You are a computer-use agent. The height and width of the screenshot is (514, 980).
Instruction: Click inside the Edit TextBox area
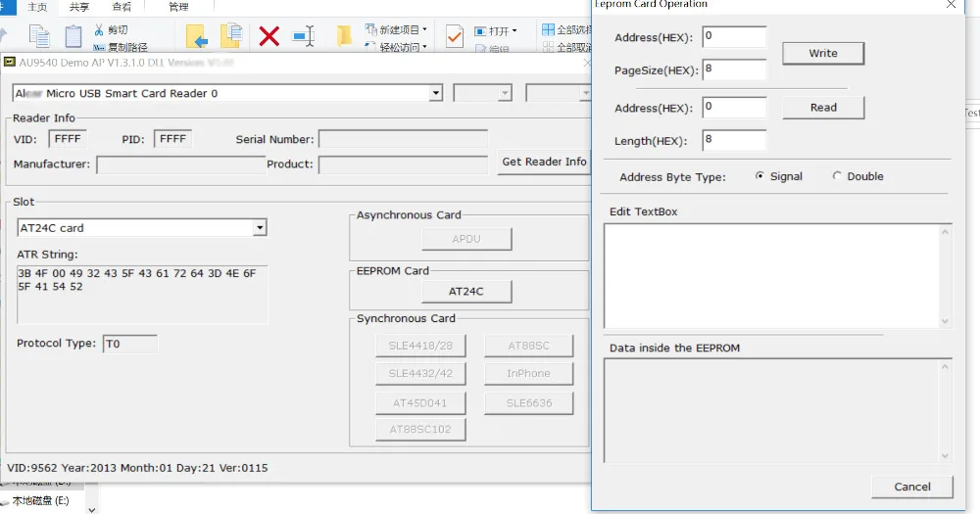click(x=772, y=275)
